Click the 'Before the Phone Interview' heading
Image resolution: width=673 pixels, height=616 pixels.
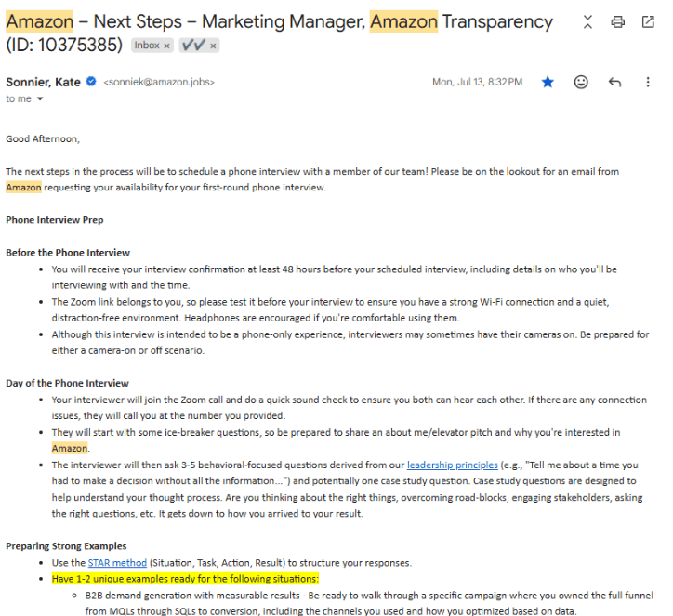pyautogui.click(x=68, y=253)
